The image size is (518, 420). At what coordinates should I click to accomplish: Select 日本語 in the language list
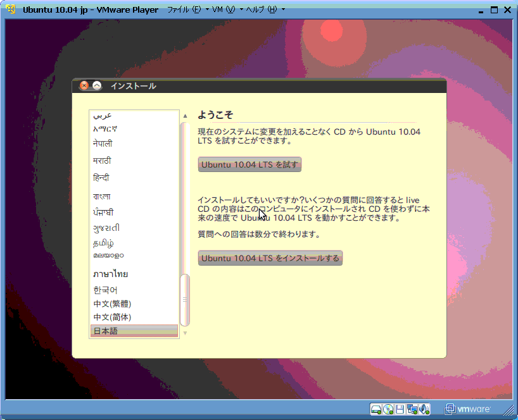coord(134,331)
